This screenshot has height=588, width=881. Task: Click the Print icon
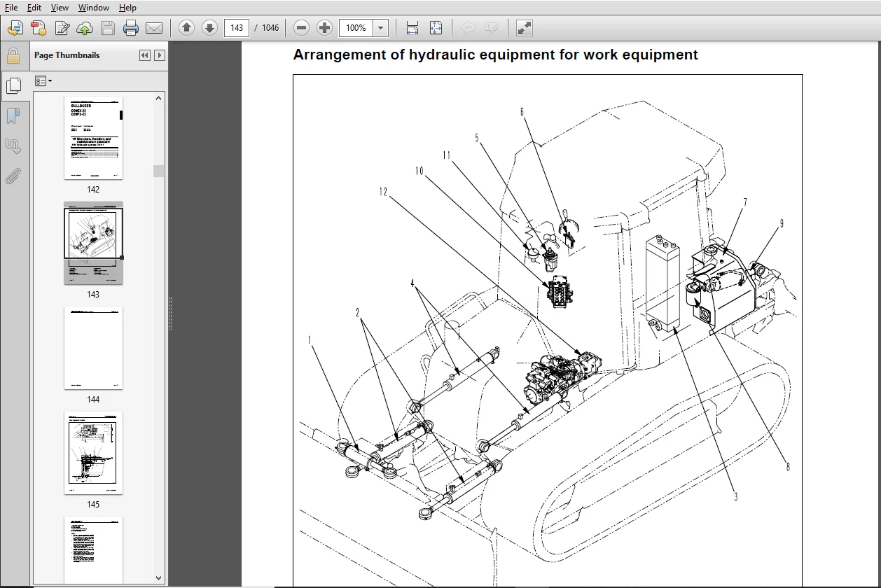pos(131,28)
